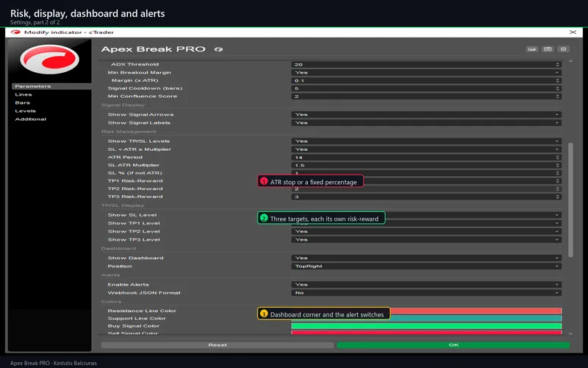The image size is (588, 368).
Task: Click the Margin (x ATR) stepper arrows
Action: click(x=558, y=81)
